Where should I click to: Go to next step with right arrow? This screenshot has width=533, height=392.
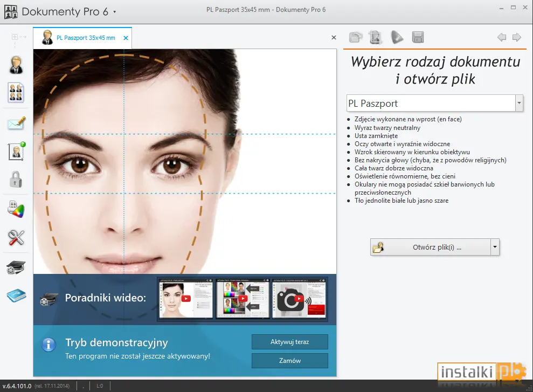pyautogui.click(x=516, y=37)
